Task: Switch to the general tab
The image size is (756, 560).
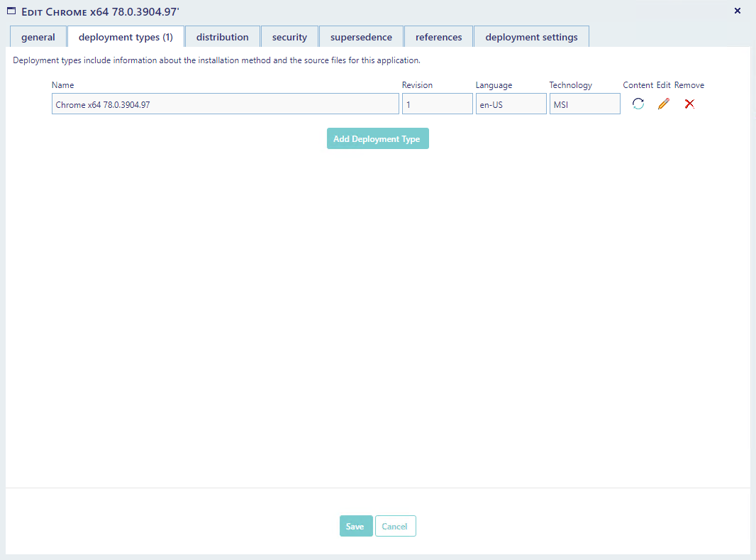Action: 38,37
